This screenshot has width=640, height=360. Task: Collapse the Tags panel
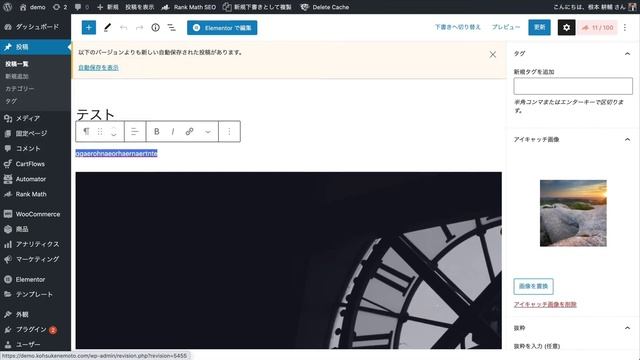(627, 53)
